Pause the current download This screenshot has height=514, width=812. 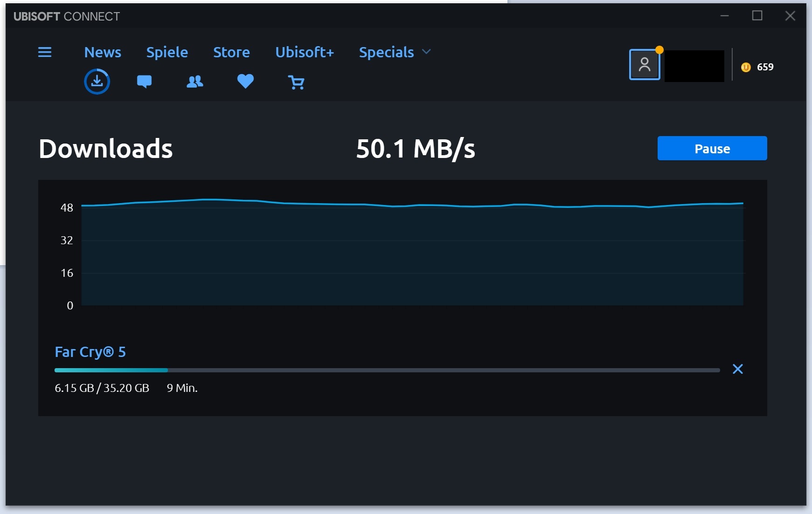pos(712,148)
